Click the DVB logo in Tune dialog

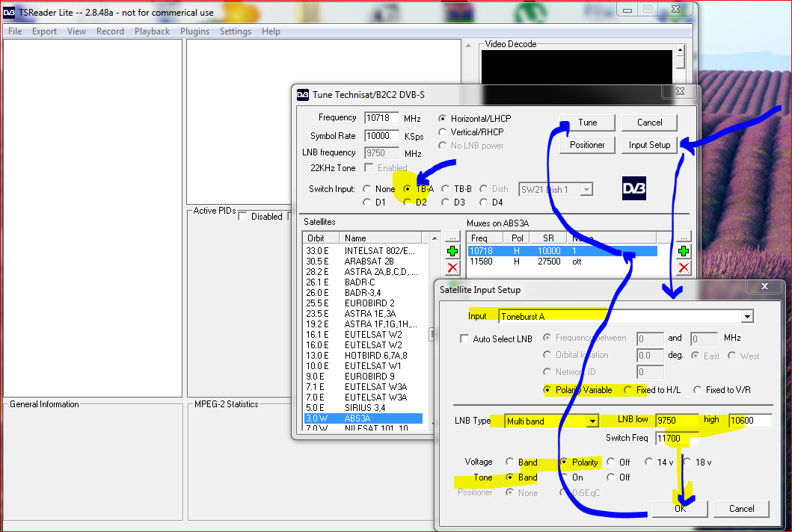635,188
